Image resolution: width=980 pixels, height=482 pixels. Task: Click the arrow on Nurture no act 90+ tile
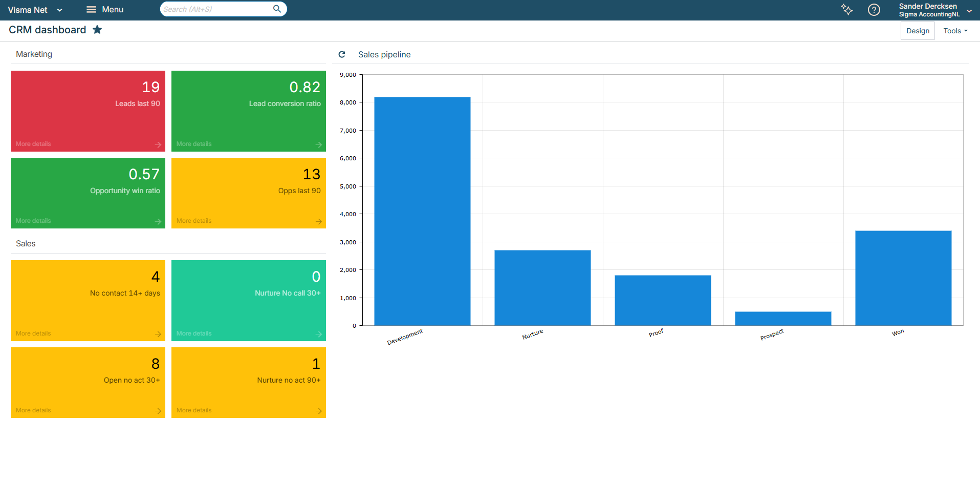click(318, 411)
